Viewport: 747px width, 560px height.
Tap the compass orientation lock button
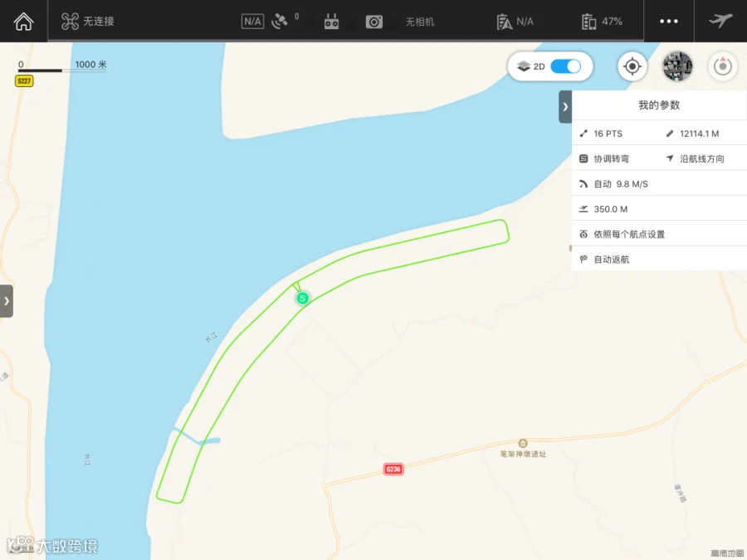[723, 66]
